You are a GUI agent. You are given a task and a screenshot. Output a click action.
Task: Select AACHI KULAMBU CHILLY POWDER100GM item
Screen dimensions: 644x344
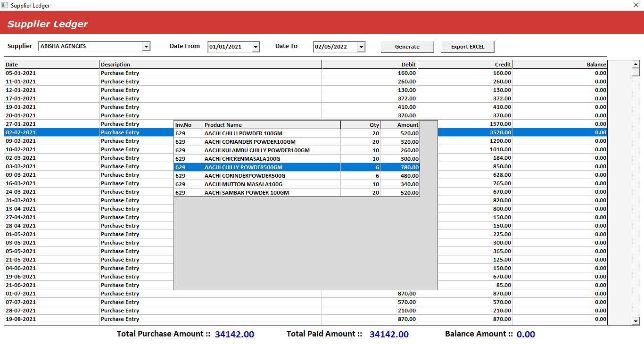point(297,150)
